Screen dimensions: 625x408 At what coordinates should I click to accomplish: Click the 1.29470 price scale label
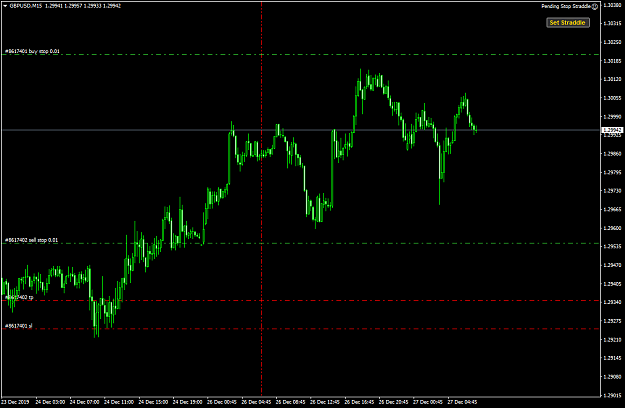(x=612, y=265)
